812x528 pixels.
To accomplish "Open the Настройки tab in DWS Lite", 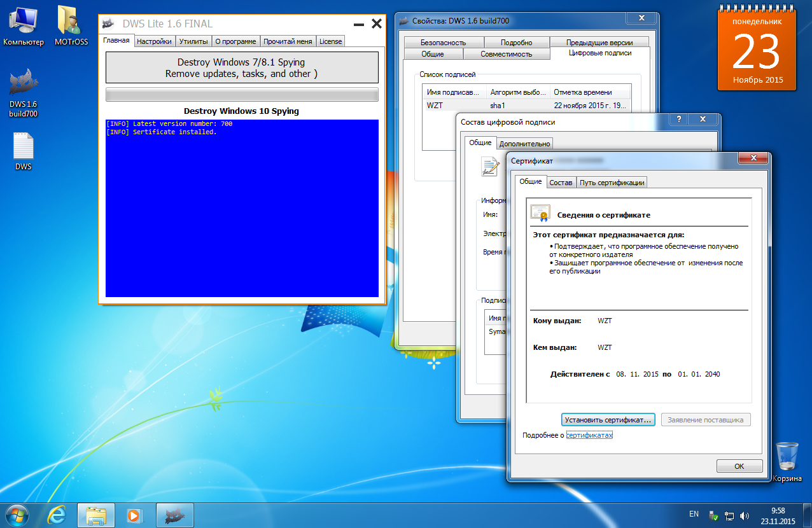I will tap(154, 41).
